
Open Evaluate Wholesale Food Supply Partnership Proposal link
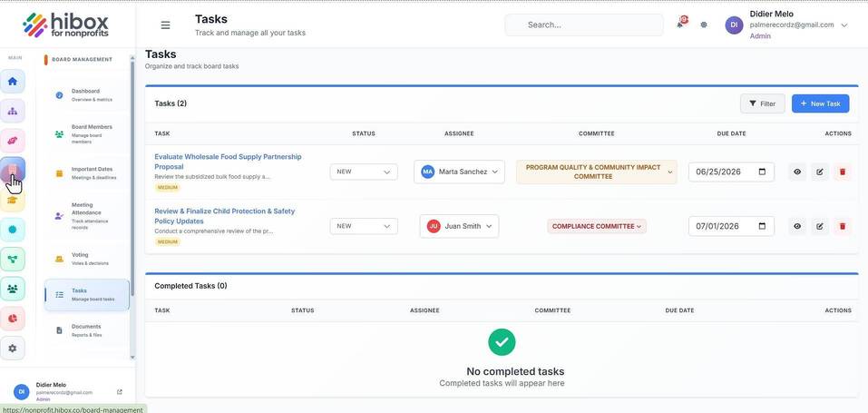pyautogui.click(x=228, y=162)
